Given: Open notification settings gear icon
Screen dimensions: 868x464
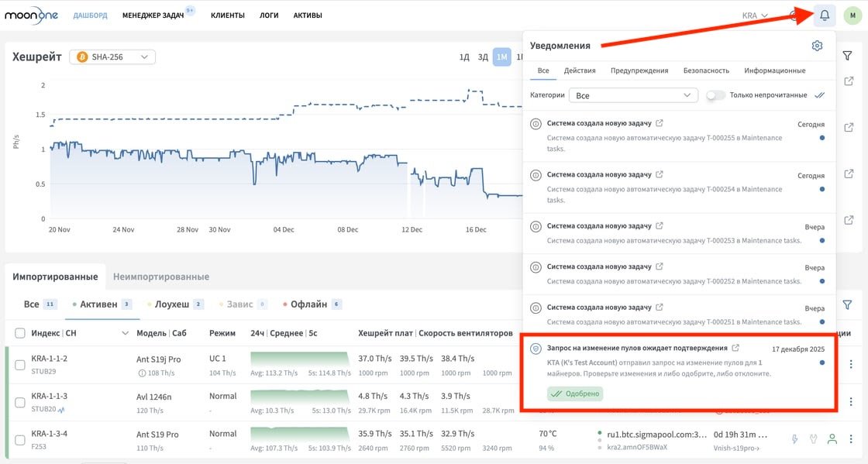Looking at the screenshot, I should point(817,46).
